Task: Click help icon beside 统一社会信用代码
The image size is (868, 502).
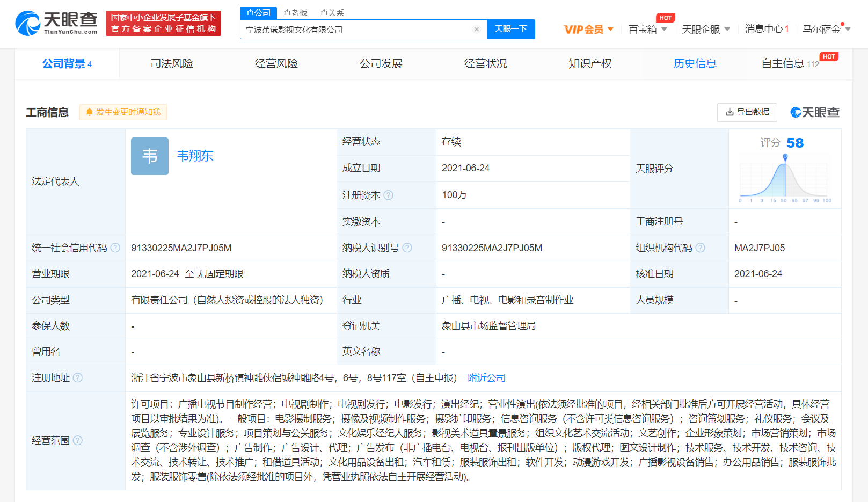Action: [115, 248]
